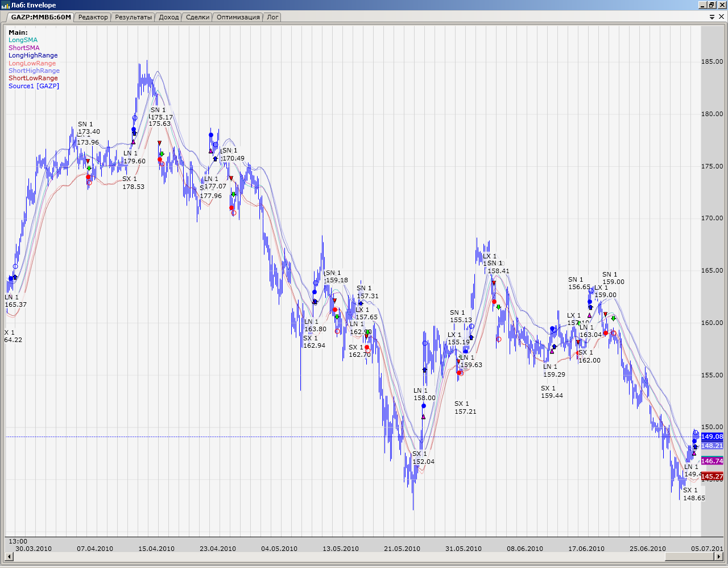Click the LN 1 159.29 trade label

554,371
